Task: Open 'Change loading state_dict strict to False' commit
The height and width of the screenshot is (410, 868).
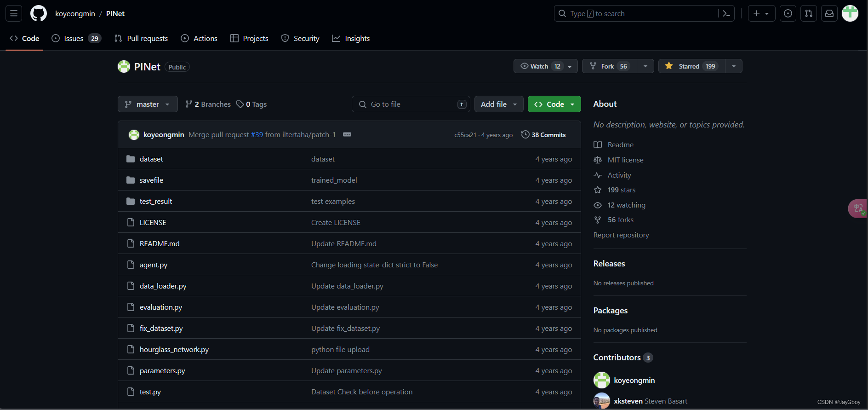Action: 374,265
